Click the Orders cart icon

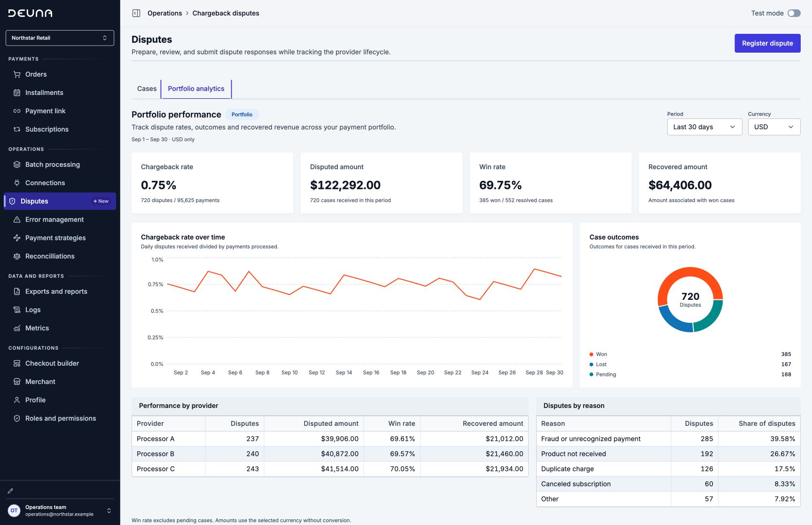(17, 74)
